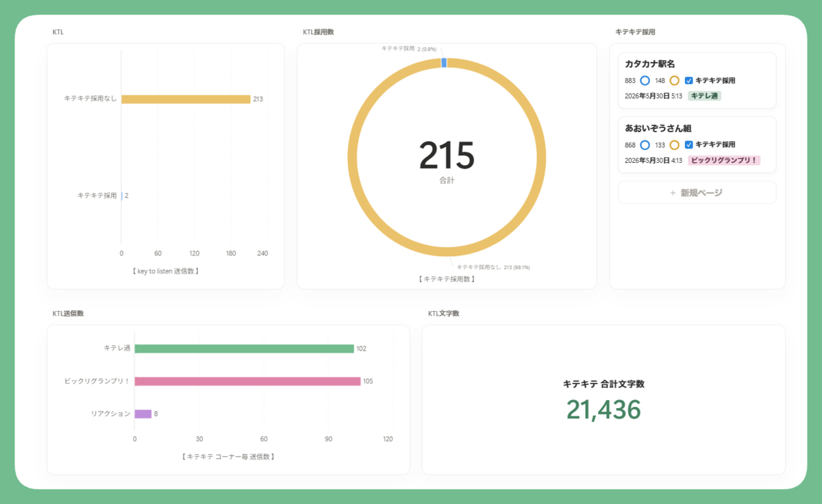This screenshot has height=504, width=822.
Task: Click the キテキテ採用 section title above cards
Action: point(635,32)
